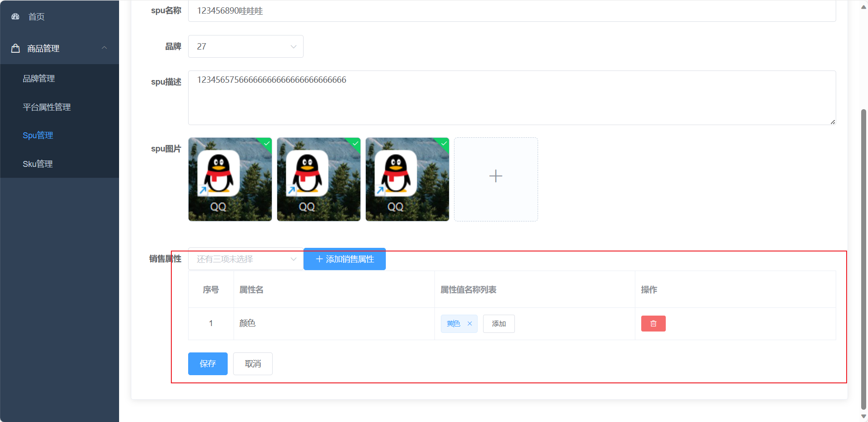
Task: Click the scrollbar up arrow icon
Action: (x=863, y=6)
